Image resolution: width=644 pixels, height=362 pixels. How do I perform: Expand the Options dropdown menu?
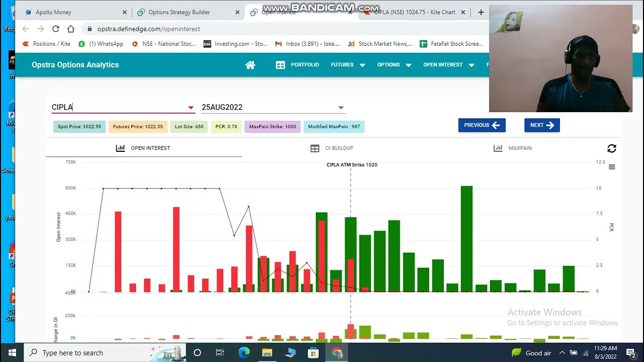(x=394, y=65)
